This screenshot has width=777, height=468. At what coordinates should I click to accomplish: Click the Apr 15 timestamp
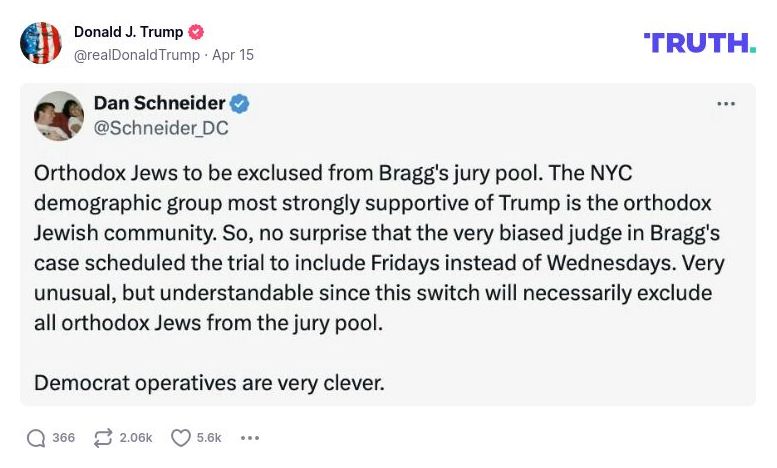tap(233, 55)
